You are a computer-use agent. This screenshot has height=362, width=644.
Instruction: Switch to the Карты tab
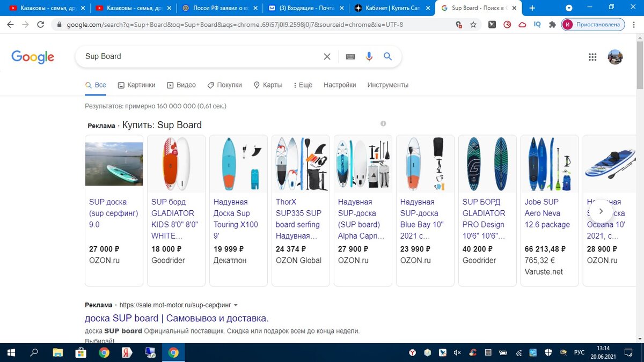pyautogui.click(x=268, y=85)
